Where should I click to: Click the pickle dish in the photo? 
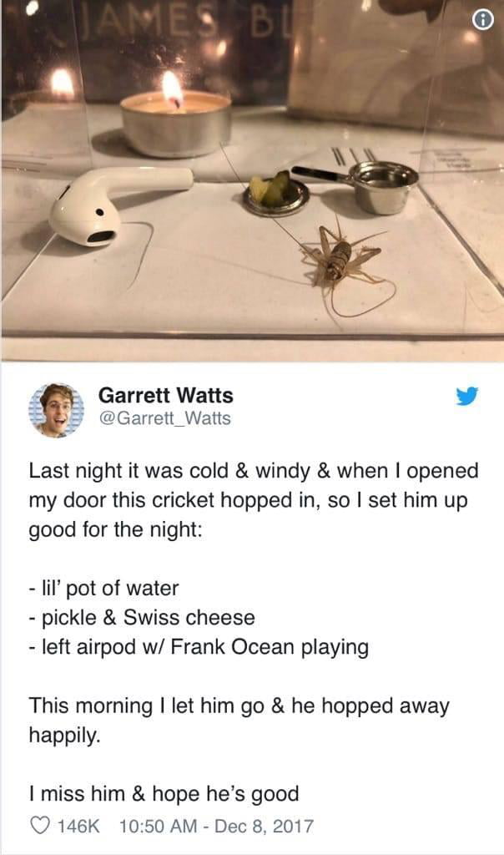click(x=275, y=195)
